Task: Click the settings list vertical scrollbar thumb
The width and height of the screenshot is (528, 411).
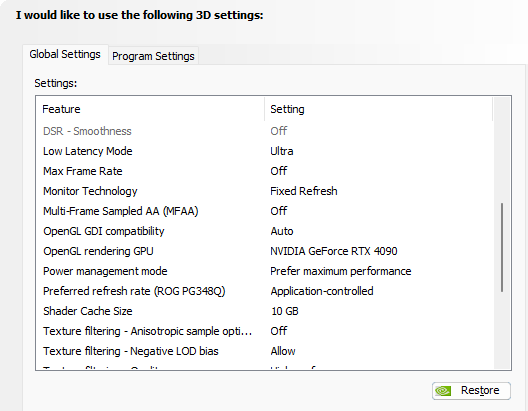Action: click(x=502, y=247)
